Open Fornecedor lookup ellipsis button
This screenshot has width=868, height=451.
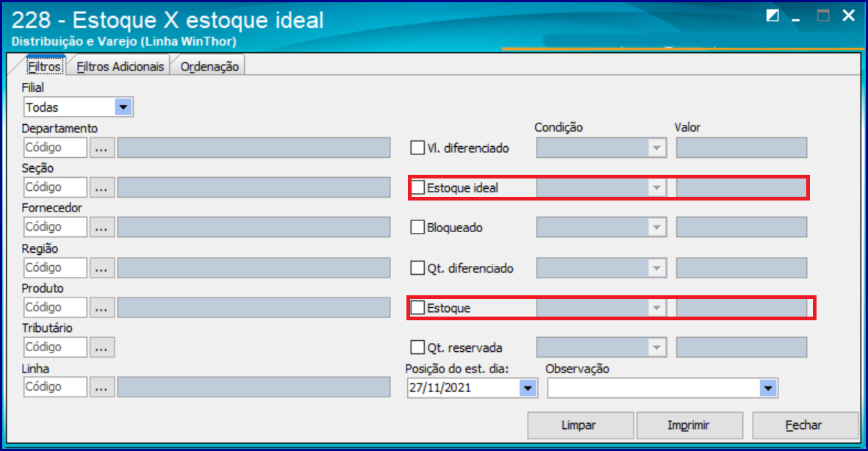point(102,228)
